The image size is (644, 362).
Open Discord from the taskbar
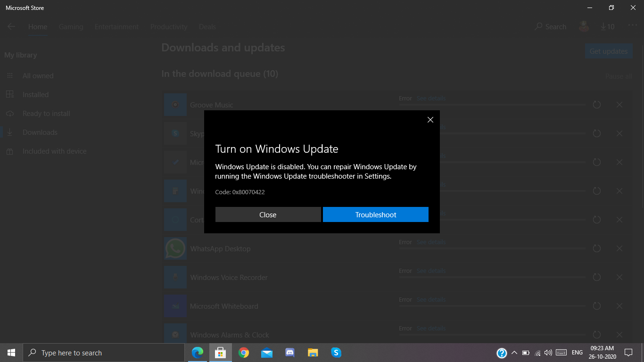point(290,353)
